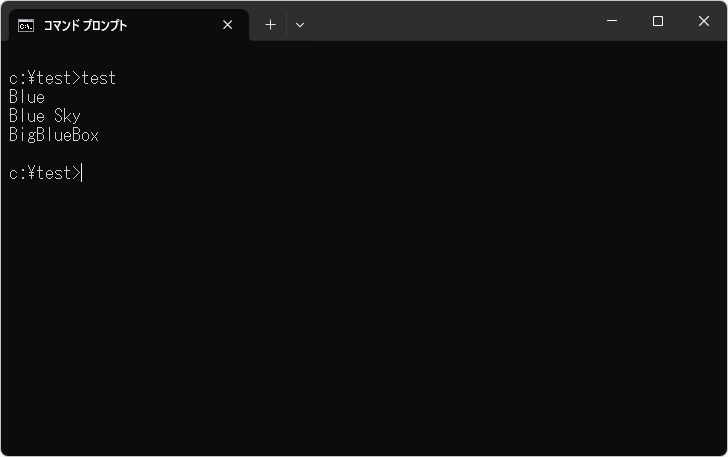Click the empty title bar area right of the chevron
Viewport: 728px width, 457px height.
(450, 22)
